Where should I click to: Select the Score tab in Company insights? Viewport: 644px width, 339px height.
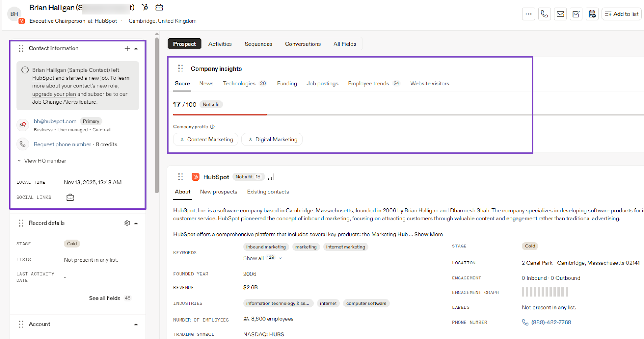coord(182,83)
